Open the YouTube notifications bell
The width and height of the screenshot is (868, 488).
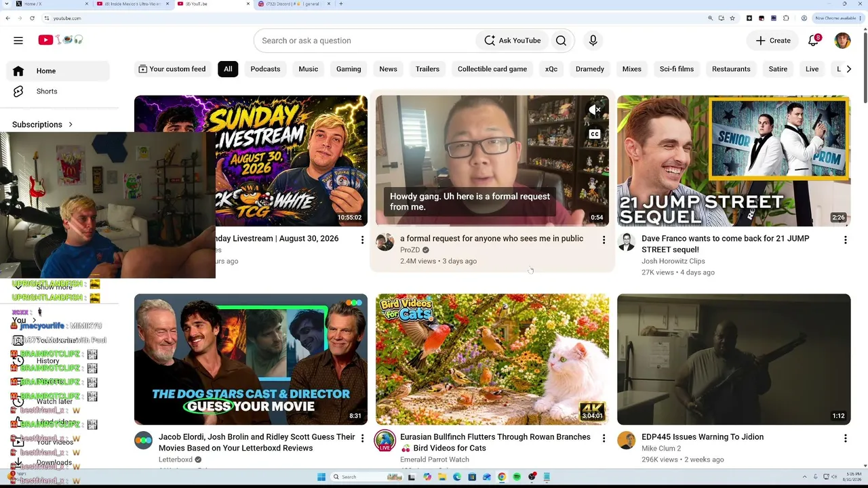814,41
